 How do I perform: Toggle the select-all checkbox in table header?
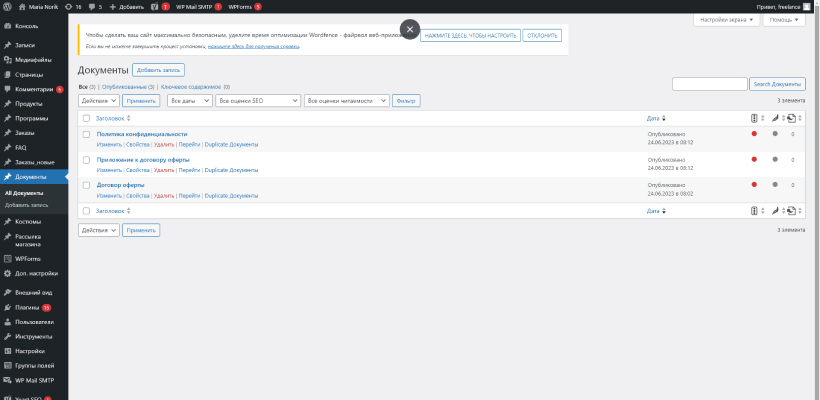86,118
